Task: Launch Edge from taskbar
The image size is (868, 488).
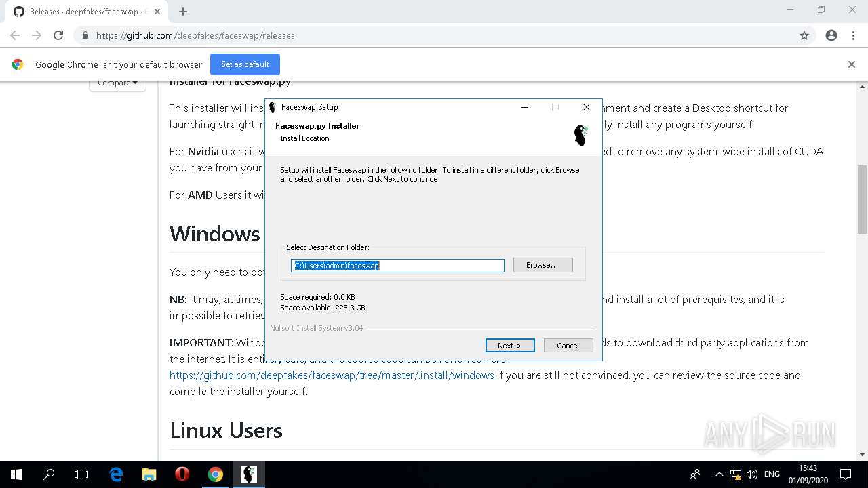Action: (x=116, y=474)
